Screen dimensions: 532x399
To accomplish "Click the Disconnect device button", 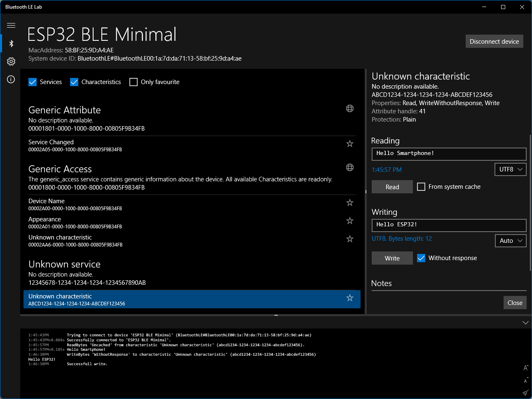I will coord(494,41).
